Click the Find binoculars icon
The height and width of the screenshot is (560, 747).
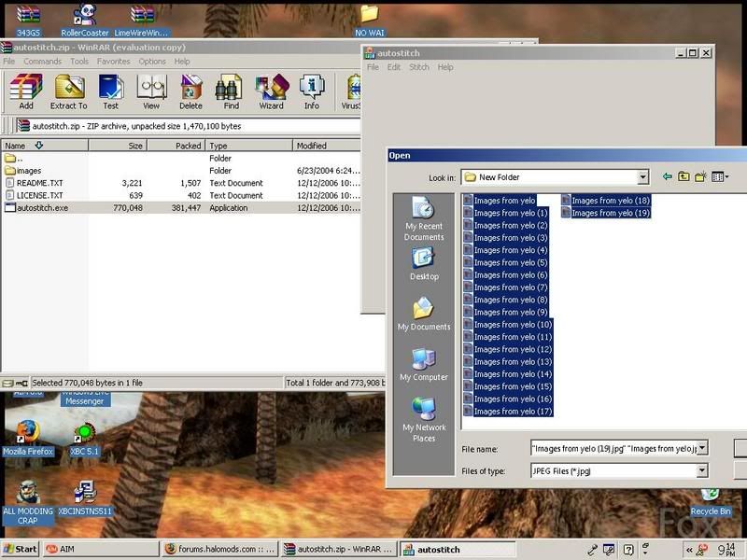tap(231, 91)
